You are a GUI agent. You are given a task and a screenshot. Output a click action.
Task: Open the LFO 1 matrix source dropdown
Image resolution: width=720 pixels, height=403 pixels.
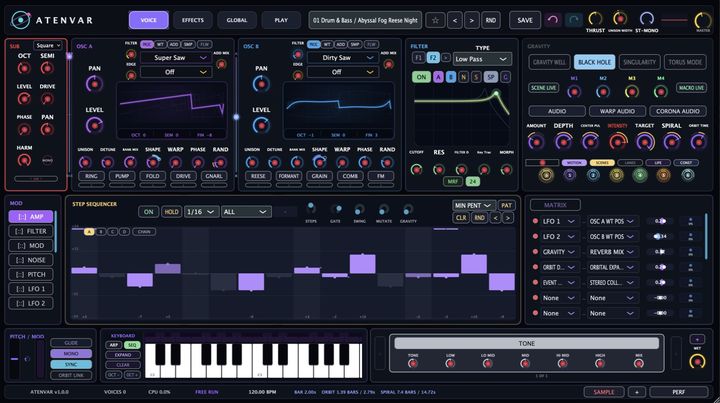(559, 221)
